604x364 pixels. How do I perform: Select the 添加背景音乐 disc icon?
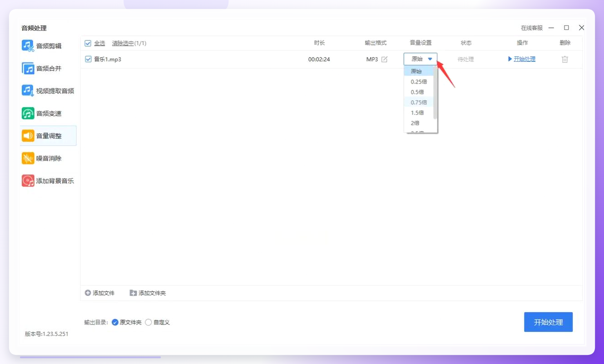coord(28,181)
